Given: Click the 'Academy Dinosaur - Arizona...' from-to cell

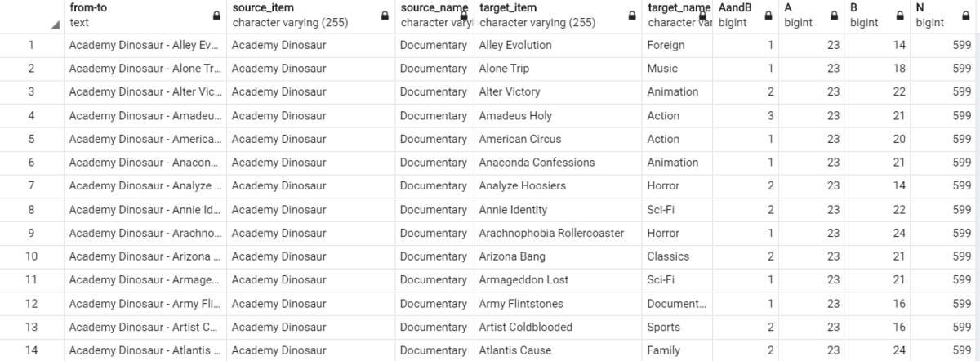Looking at the screenshot, I should (145, 256).
